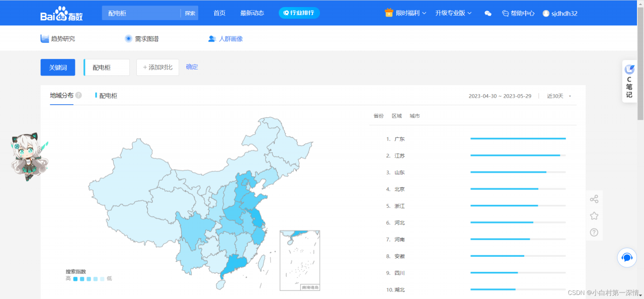The width and height of the screenshot is (644, 299).
Task: Click the C笔记 sidebar widget
Action: (628, 82)
